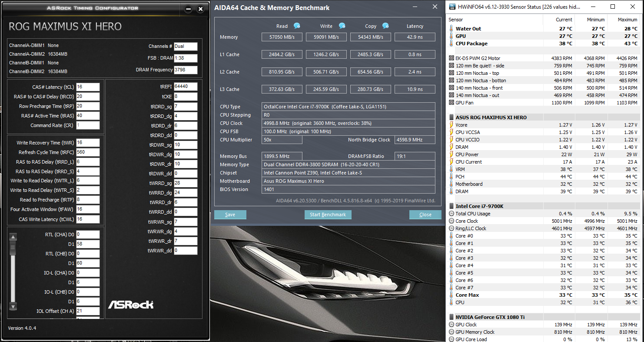The image size is (644, 342).
Task: Click the BIOS Version value 1401
Action: click(x=348, y=189)
